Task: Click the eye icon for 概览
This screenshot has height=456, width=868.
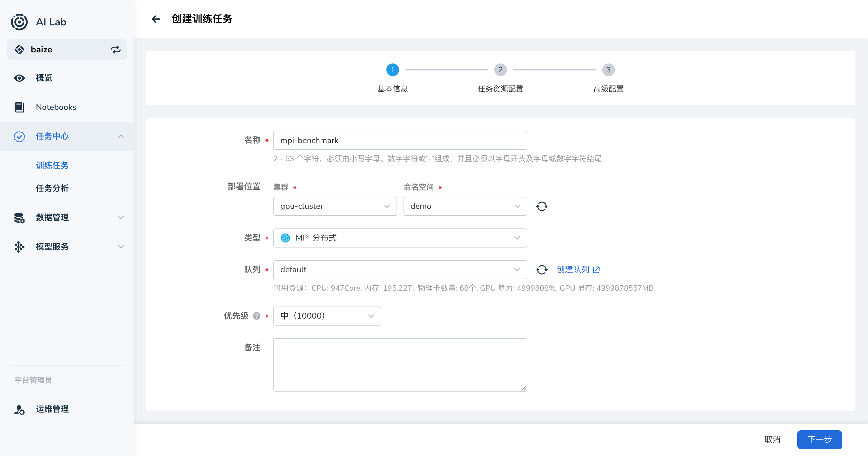Action: 19,78
